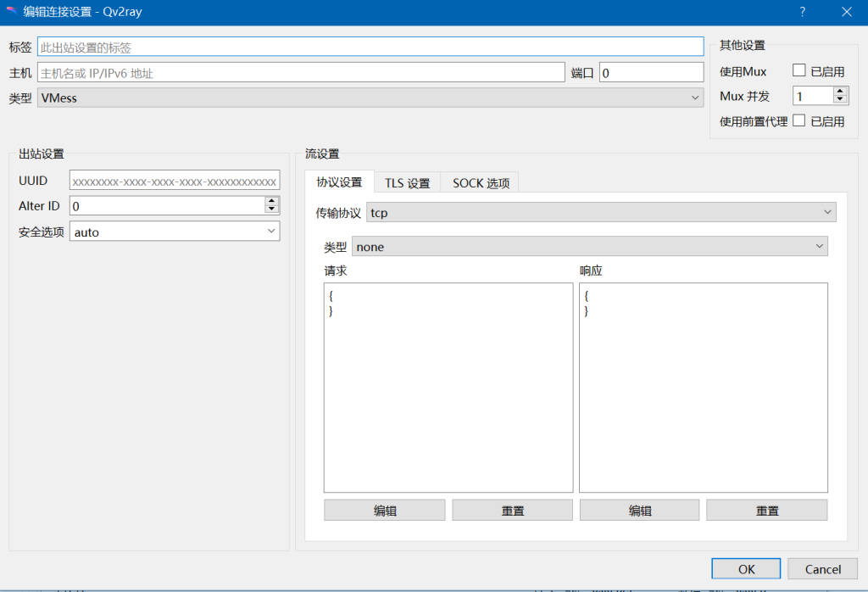This screenshot has width=868, height=592.
Task: Click 编辑 button under 请求 box
Action: [x=385, y=510]
